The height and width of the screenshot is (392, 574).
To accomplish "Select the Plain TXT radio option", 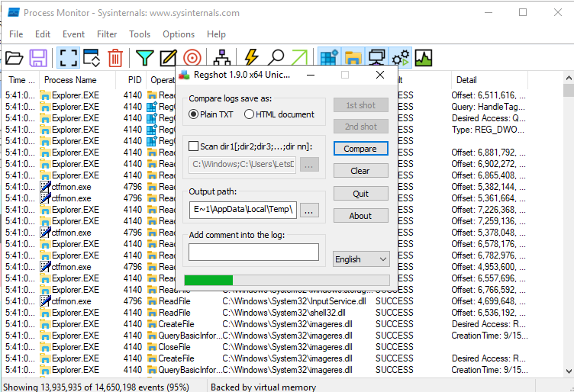I will click(x=211, y=114).
